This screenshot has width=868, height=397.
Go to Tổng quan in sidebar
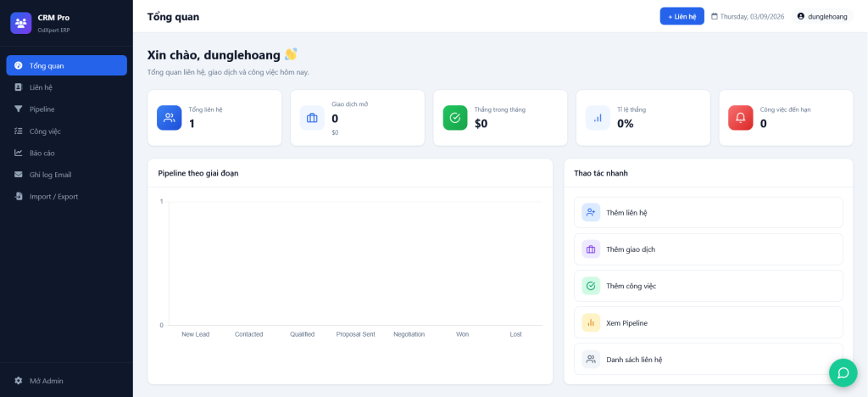pos(66,65)
